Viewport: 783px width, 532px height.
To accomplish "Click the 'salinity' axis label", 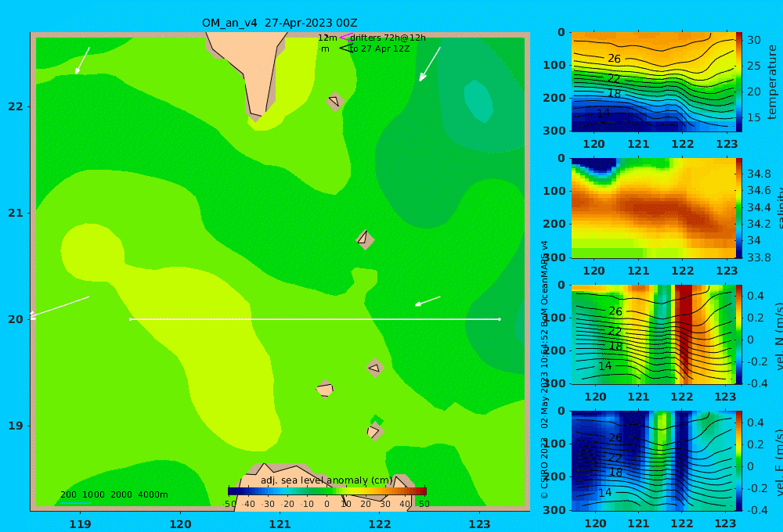I will pyautogui.click(x=778, y=209).
